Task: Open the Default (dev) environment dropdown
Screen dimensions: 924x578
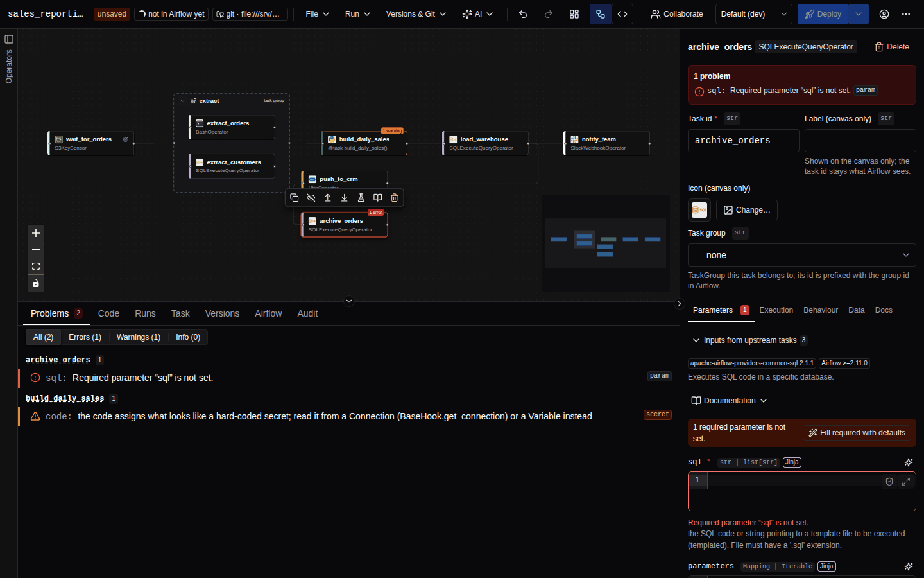Action: [754, 14]
